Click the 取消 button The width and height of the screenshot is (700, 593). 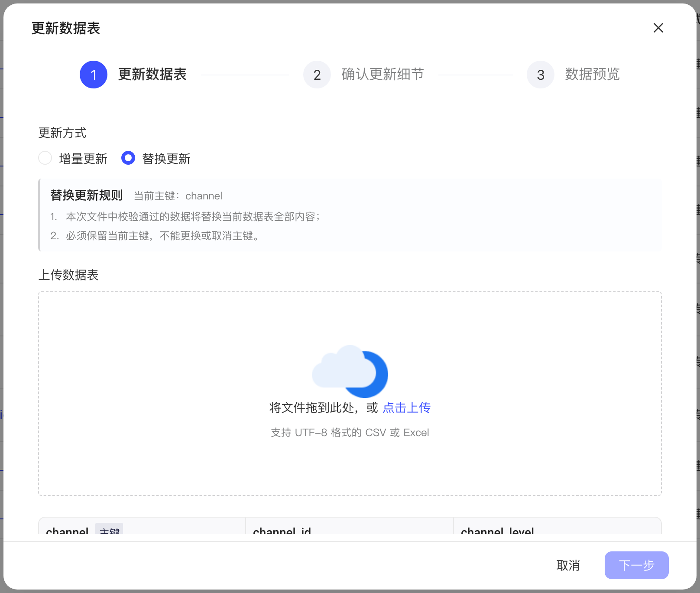[568, 565]
